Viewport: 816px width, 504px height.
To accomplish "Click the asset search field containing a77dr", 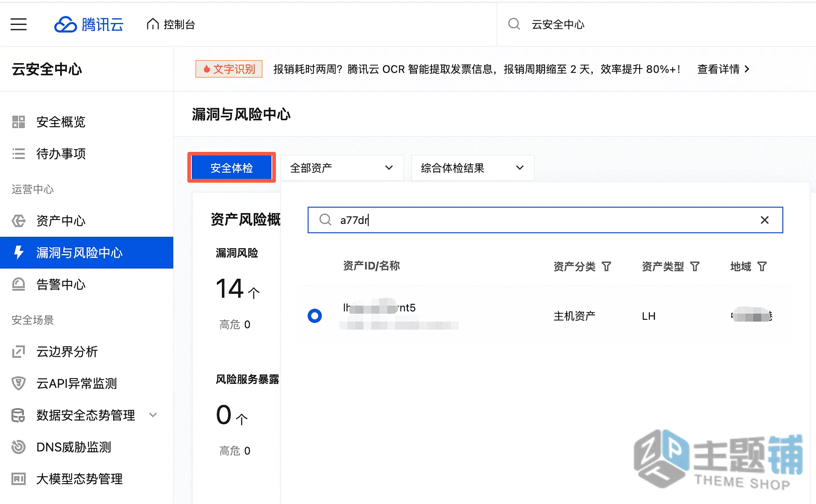I will 545,220.
